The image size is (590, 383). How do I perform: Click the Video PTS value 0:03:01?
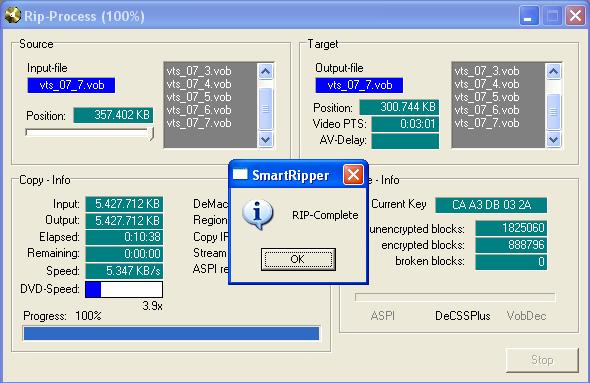click(x=405, y=124)
